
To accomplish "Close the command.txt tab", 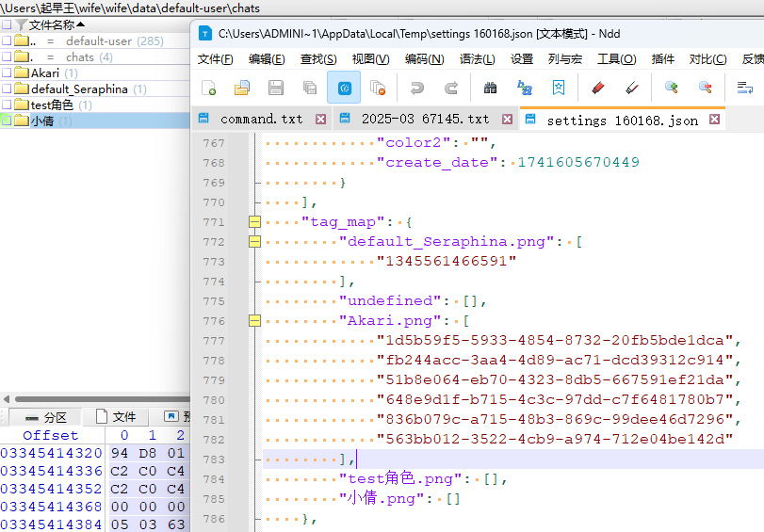I will [x=320, y=119].
